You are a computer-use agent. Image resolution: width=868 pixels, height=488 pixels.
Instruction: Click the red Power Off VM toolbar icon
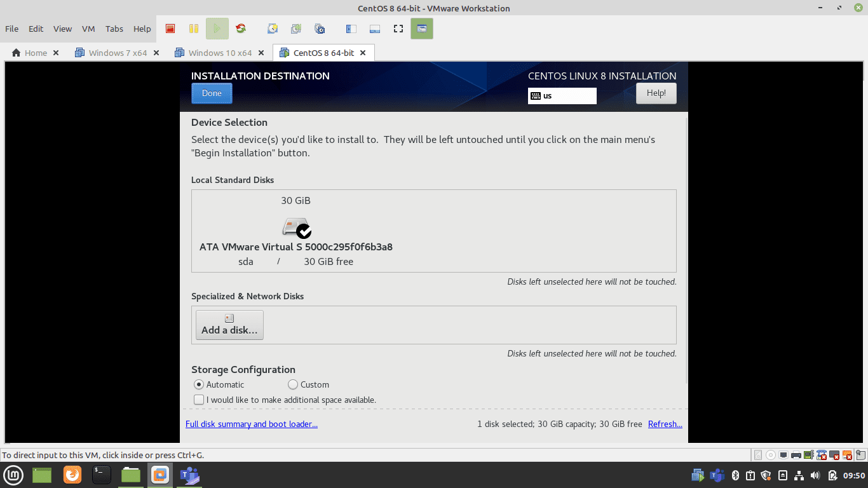tap(170, 29)
